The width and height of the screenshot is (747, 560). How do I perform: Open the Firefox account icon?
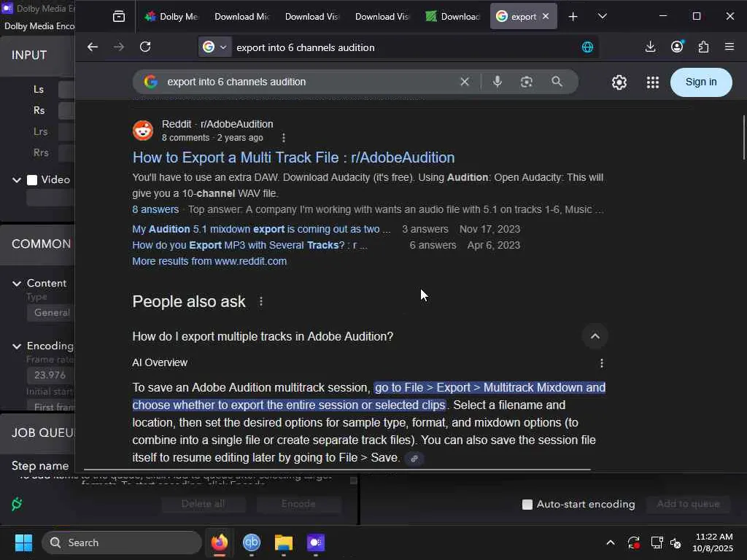[x=677, y=47]
